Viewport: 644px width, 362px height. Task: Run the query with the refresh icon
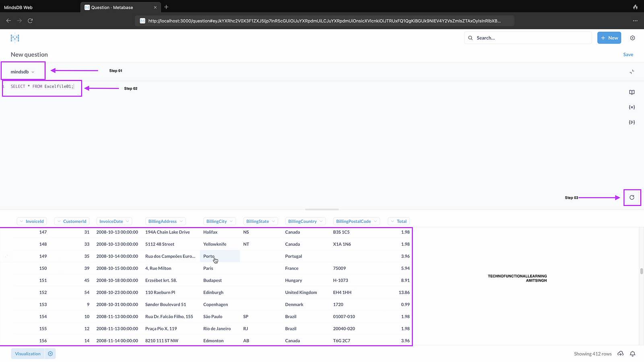pyautogui.click(x=632, y=197)
